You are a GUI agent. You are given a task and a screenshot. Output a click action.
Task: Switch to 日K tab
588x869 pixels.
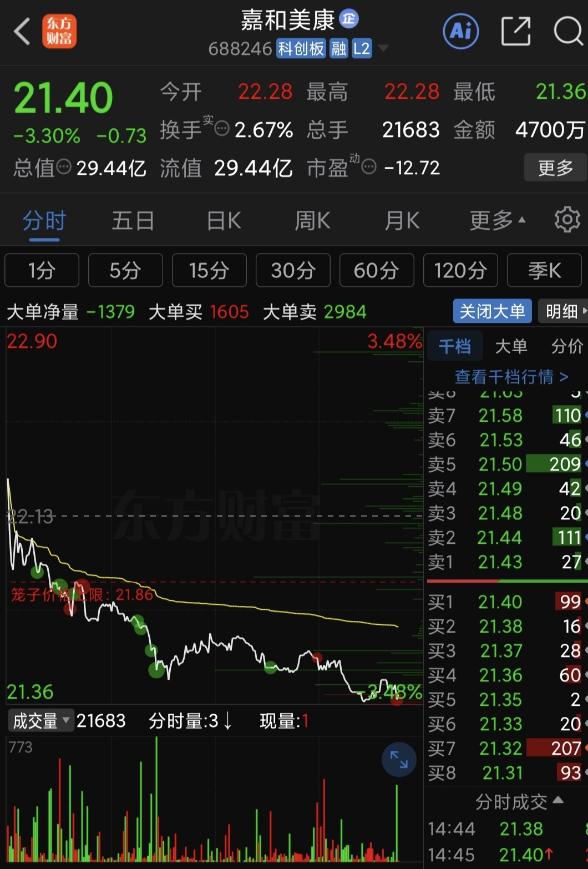click(224, 221)
